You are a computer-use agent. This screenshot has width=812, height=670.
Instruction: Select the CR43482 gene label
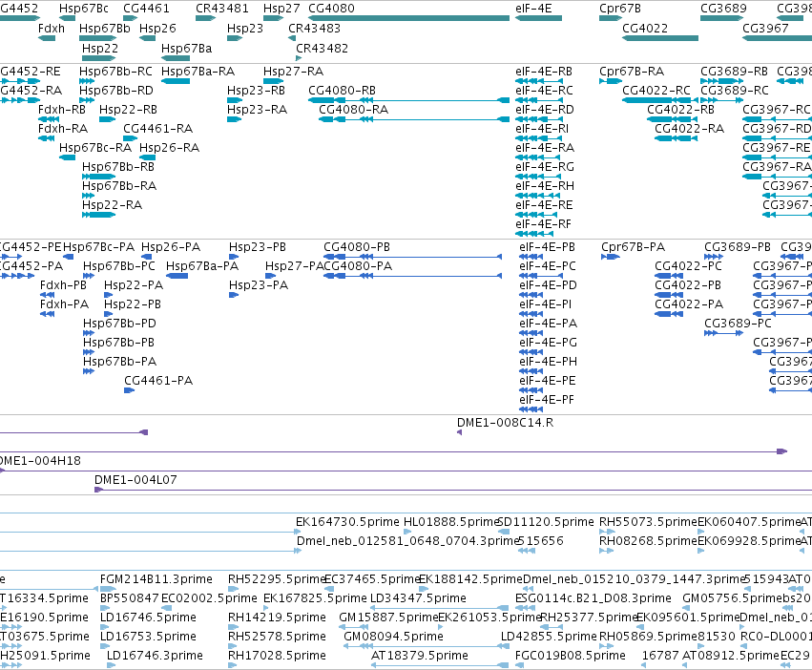323,48
